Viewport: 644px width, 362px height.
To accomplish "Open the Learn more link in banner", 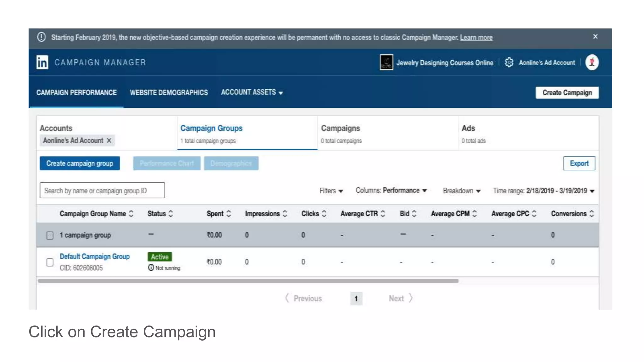I will pyautogui.click(x=476, y=37).
